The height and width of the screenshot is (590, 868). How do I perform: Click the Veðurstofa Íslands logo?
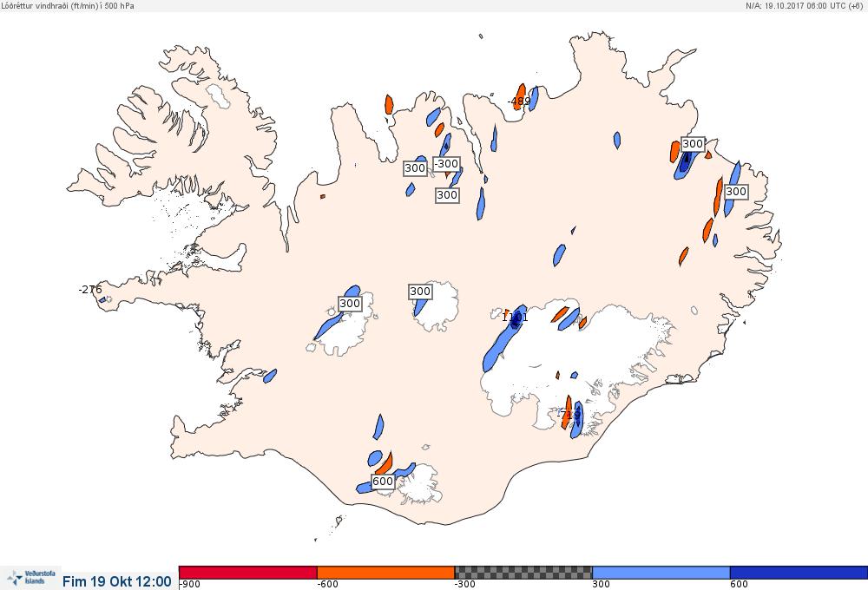click(31, 578)
